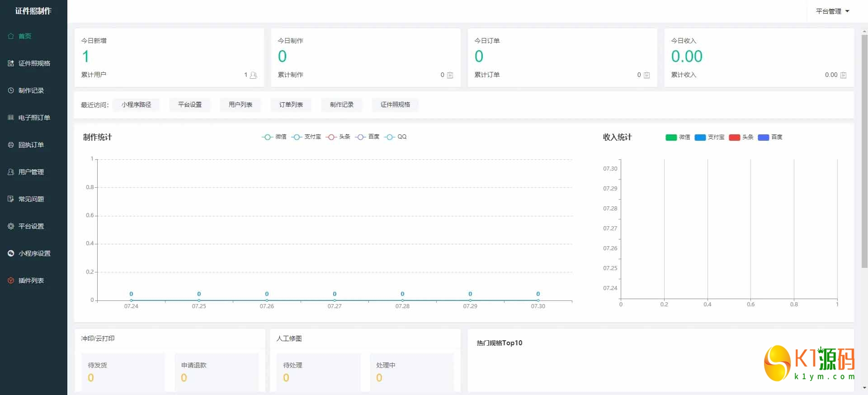Click the clipboard icon in 累计制作 row
868x395 pixels.
(x=450, y=75)
